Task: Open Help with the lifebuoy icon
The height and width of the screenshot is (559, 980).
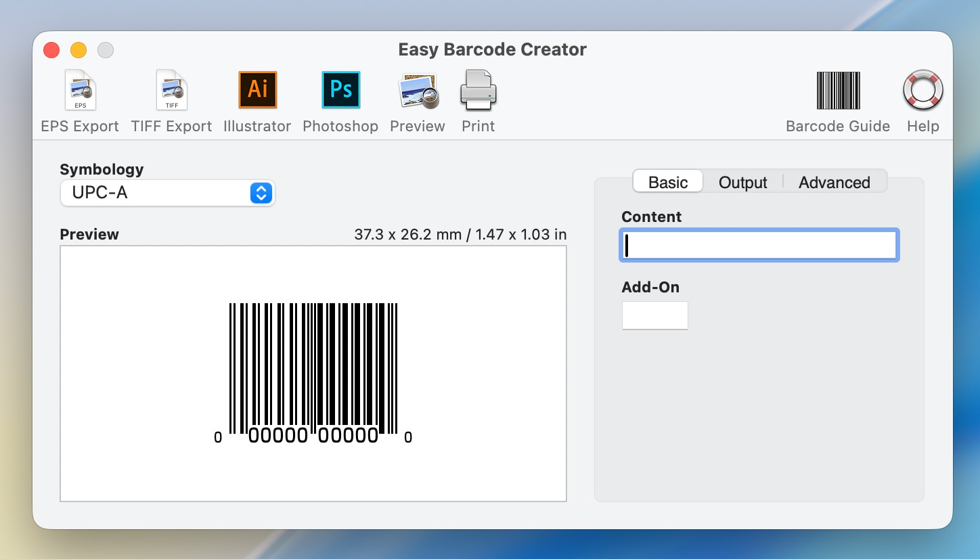Action: [923, 91]
